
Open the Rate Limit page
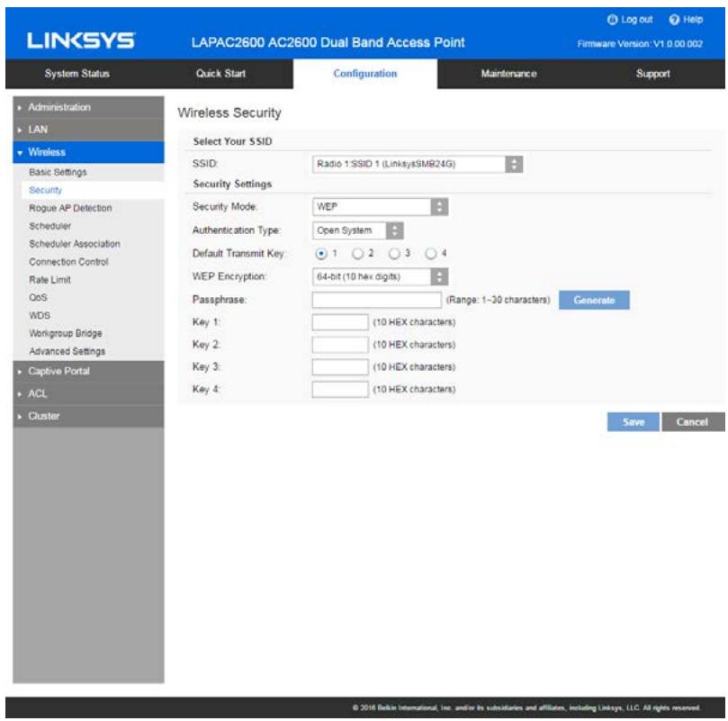(49, 280)
